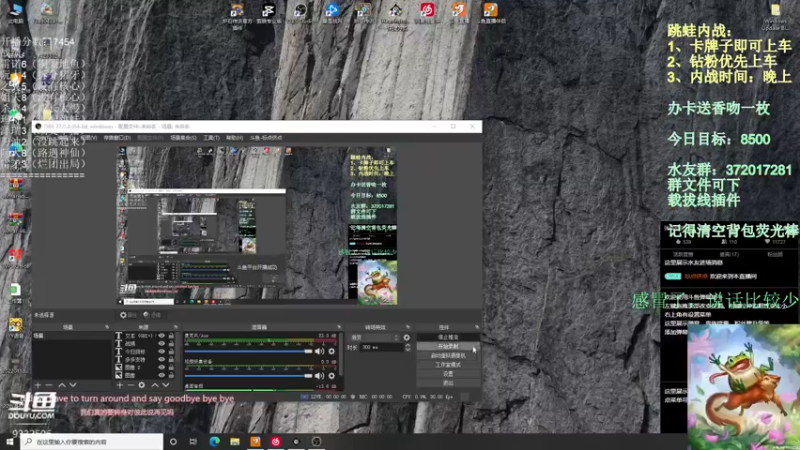The width and height of the screenshot is (800, 450).
Task: Open the 帮助(H) menu
Action: [x=234, y=138]
